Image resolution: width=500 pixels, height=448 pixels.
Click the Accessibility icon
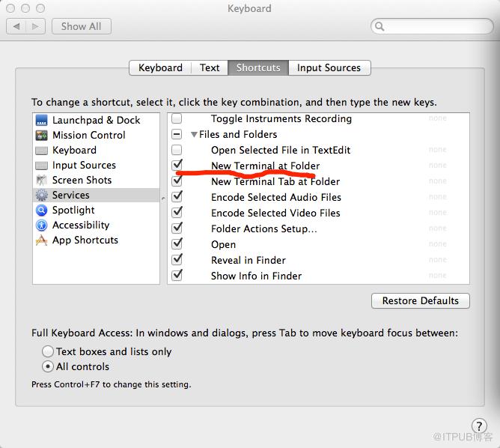41,225
